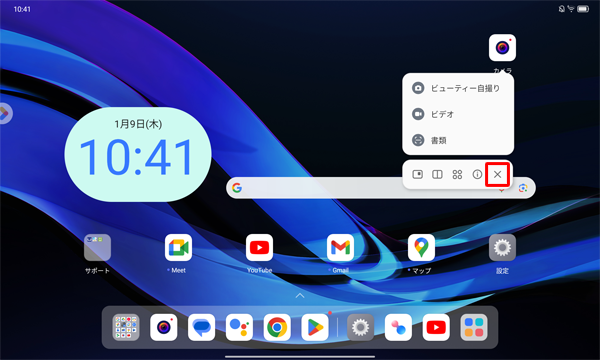Expand the app drawer up chevron
The image size is (600, 360).
point(300,296)
